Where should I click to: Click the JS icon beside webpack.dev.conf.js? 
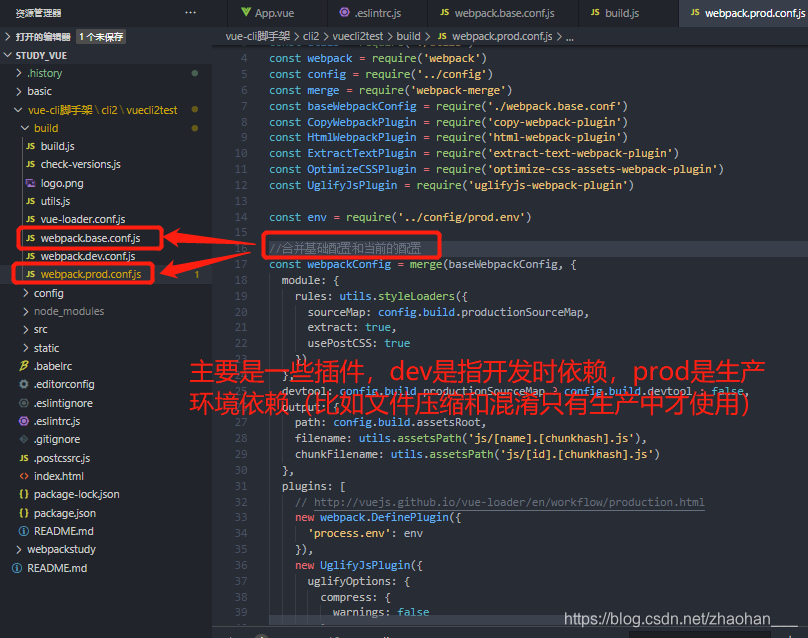click(30, 256)
